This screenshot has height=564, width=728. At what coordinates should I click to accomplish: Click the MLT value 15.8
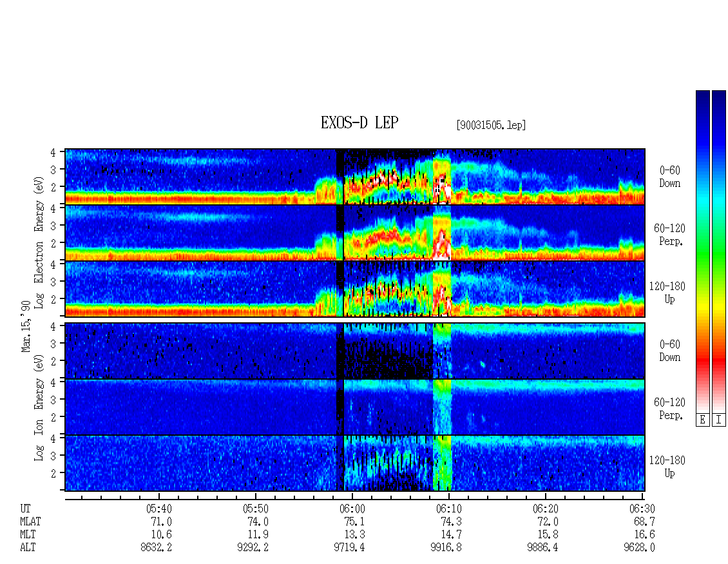(x=548, y=535)
